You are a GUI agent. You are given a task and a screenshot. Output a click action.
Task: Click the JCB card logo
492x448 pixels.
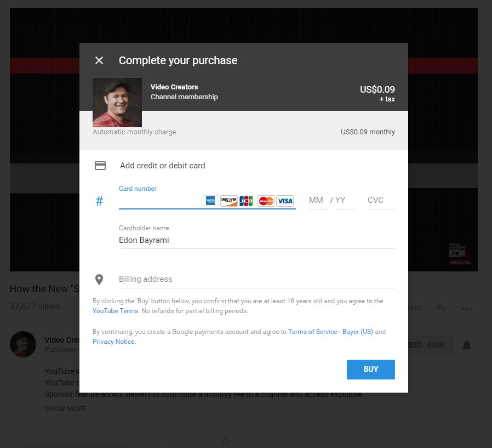coord(247,201)
